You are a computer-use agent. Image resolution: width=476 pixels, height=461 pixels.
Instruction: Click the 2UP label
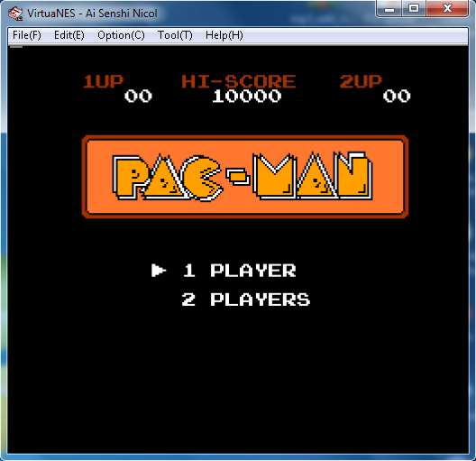361,81
